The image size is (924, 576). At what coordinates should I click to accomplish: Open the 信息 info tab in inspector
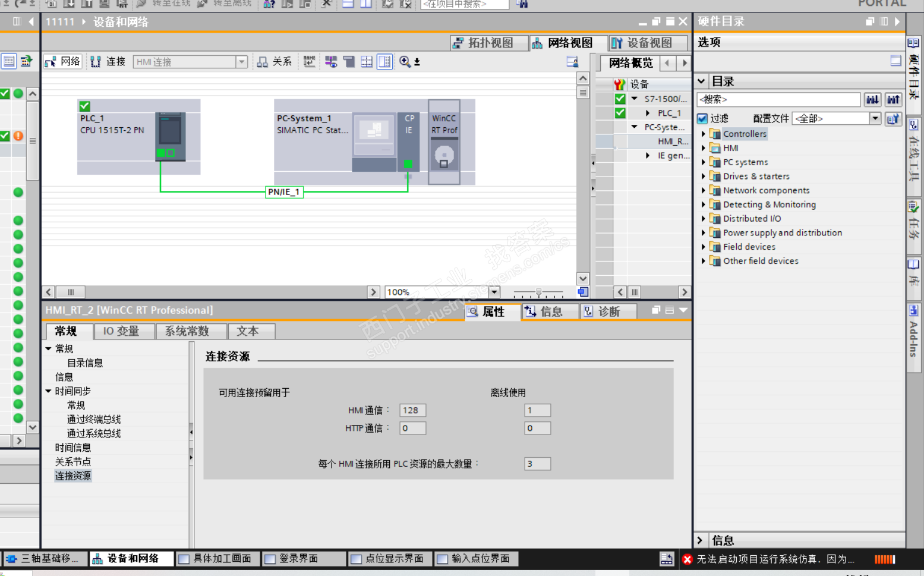[550, 311]
